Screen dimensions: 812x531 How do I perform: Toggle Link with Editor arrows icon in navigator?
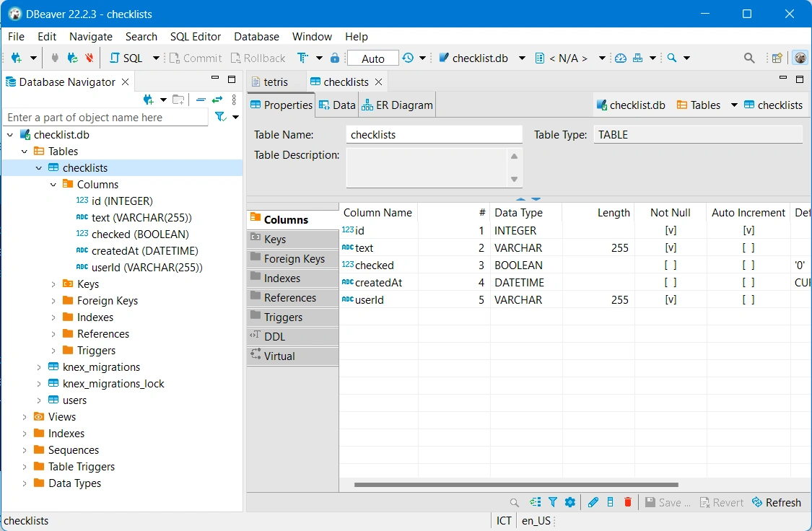217,100
